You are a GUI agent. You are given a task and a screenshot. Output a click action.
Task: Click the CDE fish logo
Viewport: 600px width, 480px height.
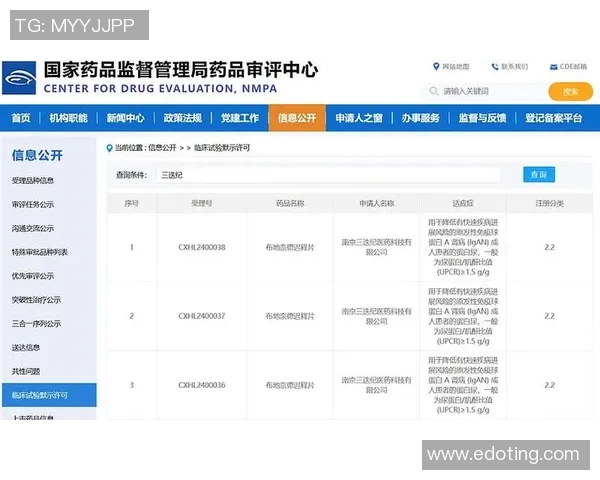[x=19, y=78]
